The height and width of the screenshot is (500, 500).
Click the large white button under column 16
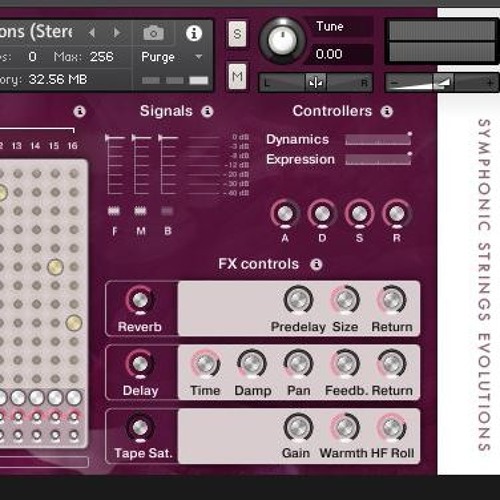(x=74, y=397)
